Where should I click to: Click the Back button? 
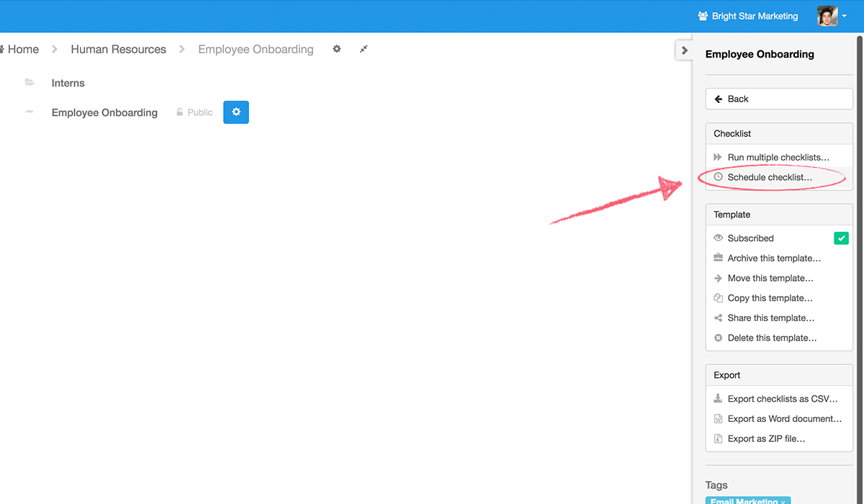point(779,99)
